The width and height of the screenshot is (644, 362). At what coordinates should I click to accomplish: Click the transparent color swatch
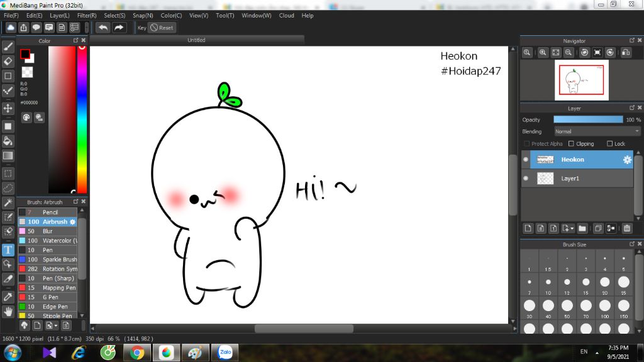[27, 72]
